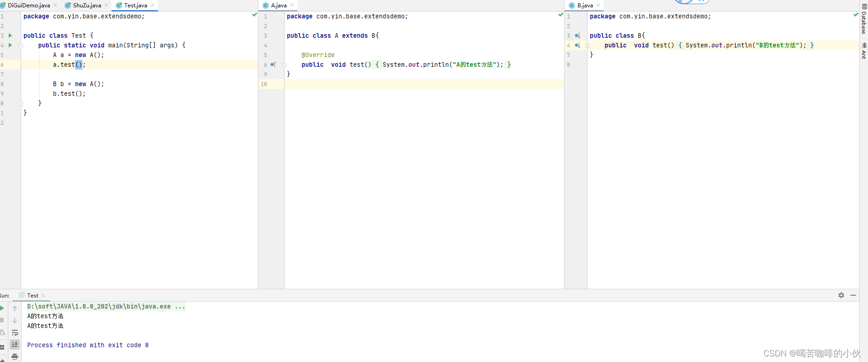Open Run panel settings gear

841,295
